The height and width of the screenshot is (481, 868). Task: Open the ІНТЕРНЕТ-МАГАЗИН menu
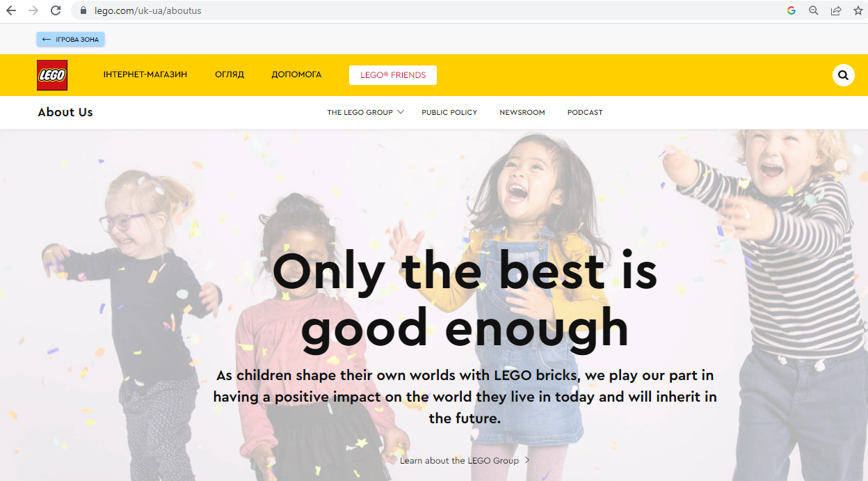145,74
